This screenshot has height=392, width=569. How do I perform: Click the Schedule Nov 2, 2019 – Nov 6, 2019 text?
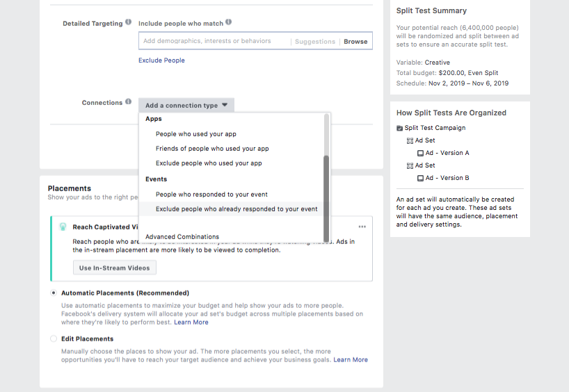[452, 83]
